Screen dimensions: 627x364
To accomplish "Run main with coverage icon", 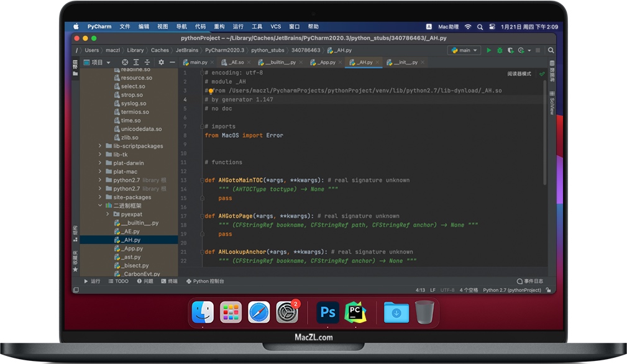I will [x=510, y=50].
